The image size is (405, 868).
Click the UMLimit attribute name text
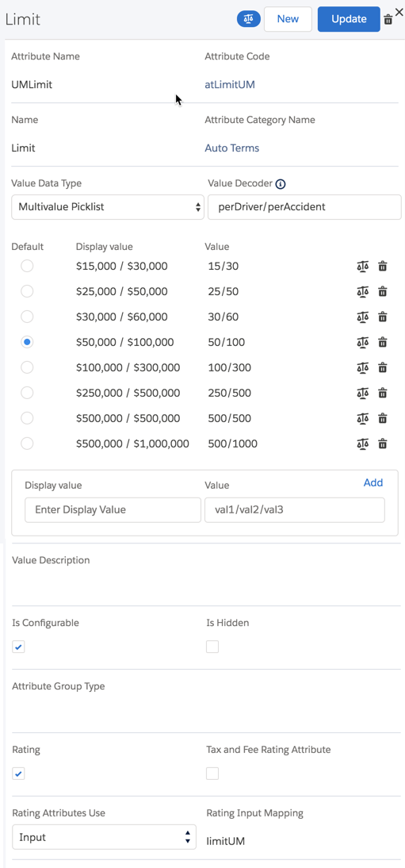(32, 85)
